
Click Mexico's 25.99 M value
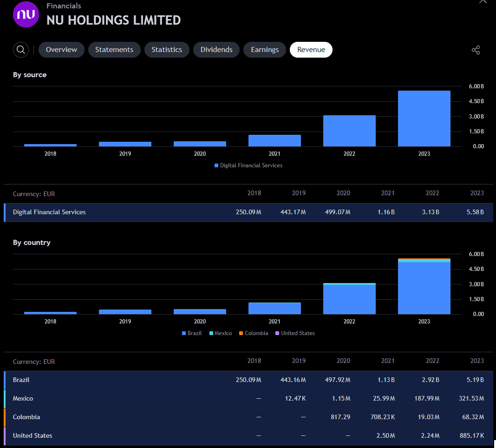(384, 398)
